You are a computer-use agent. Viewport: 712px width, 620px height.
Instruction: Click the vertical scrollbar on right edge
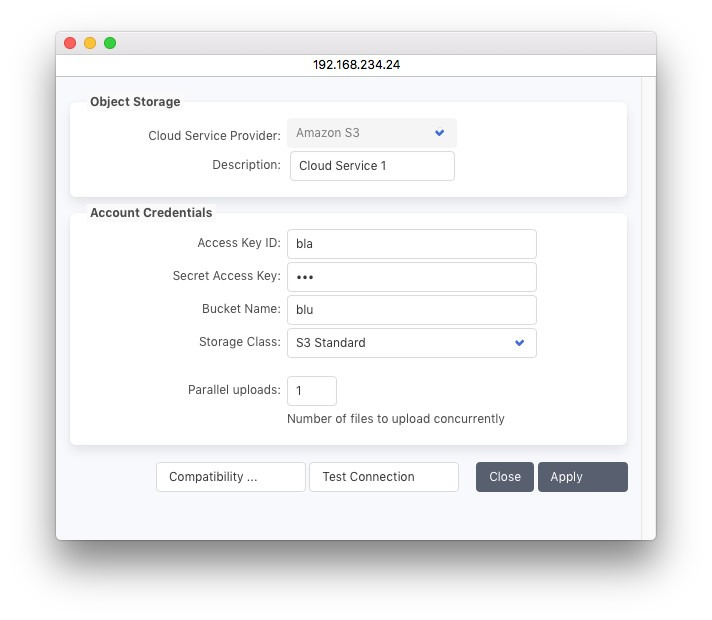(x=648, y=300)
